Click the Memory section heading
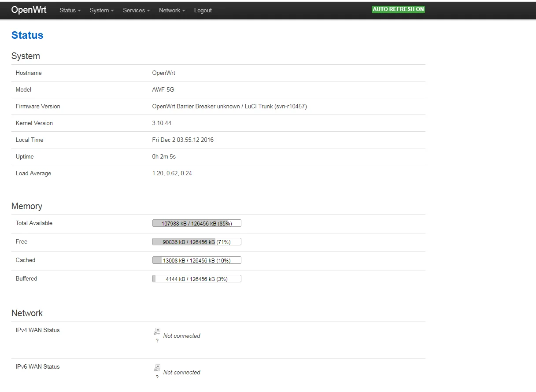This screenshot has height=392, width=536. pyautogui.click(x=27, y=206)
